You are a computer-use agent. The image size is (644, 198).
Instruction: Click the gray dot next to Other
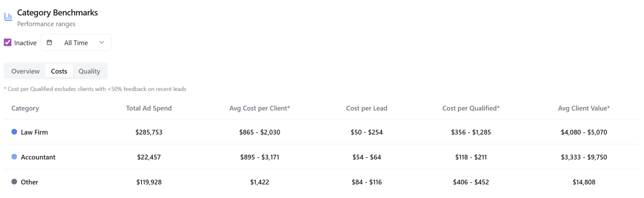[x=14, y=182]
